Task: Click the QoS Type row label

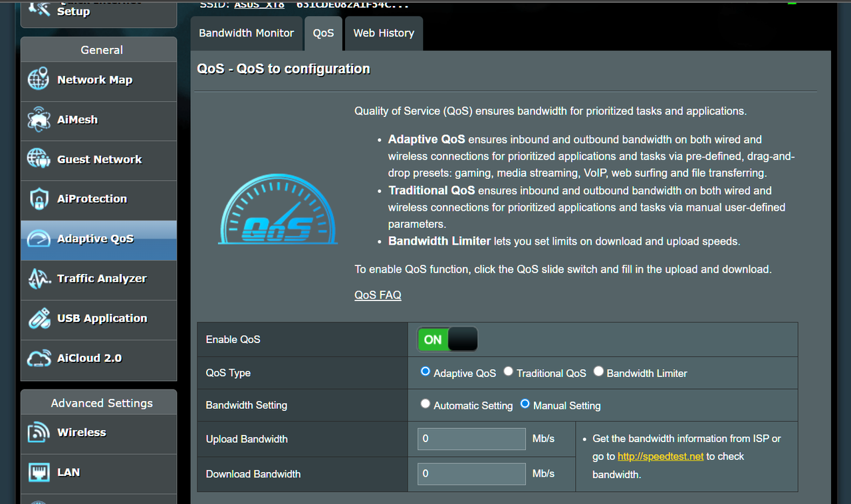Action: coord(228,373)
